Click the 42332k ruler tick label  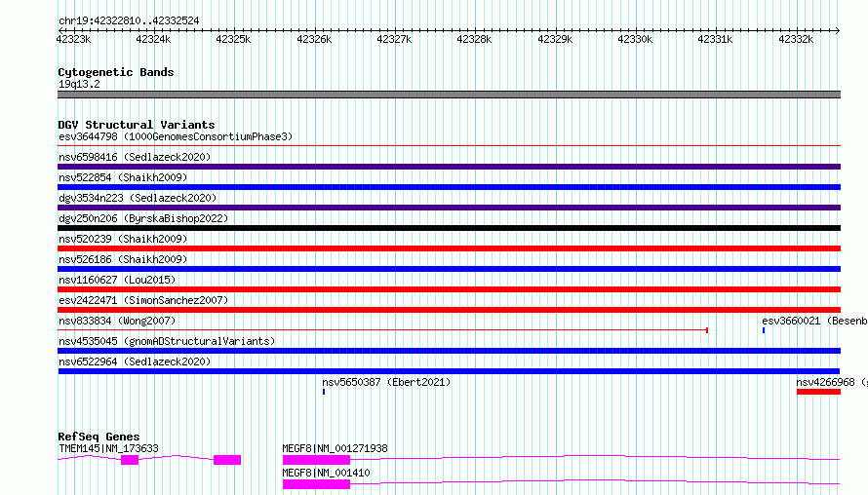coord(796,39)
